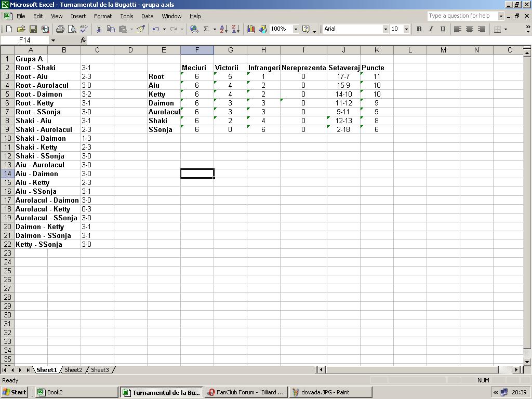Select the Puncte header cell
This screenshot has height=399, width=532.
pyautogui.click(x=377, y=68)
